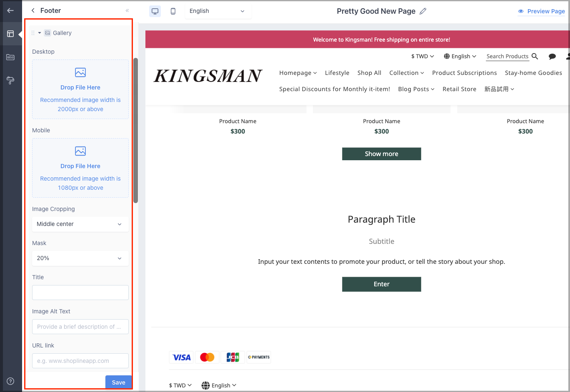570x392 pixels.
Task: Open the page layout sections icon
Action: pos(10,34)
